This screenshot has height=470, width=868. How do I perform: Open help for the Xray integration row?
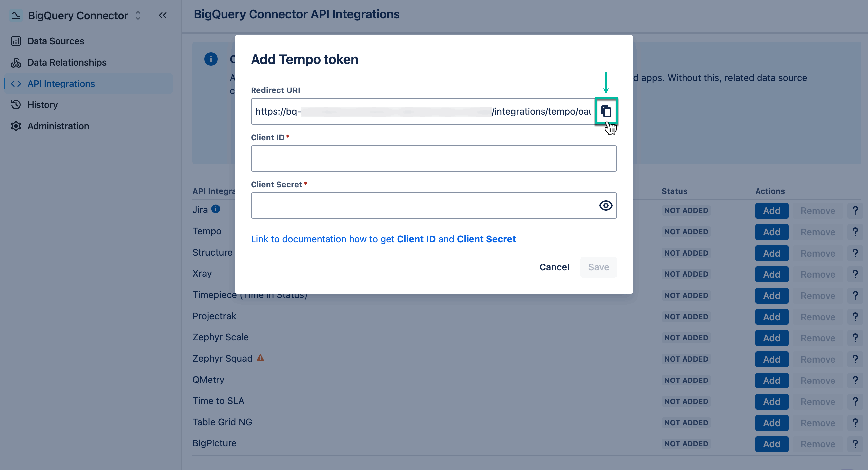(855, 274)
